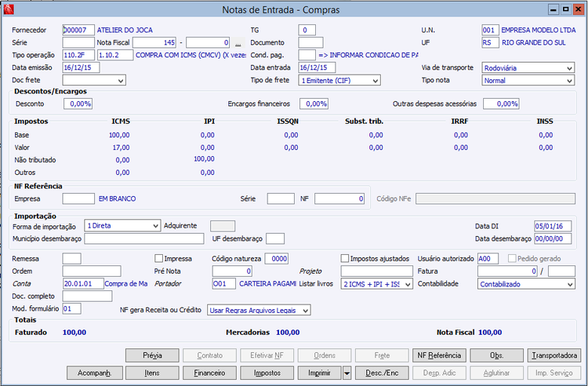Open the Itens button

point(152,372)
